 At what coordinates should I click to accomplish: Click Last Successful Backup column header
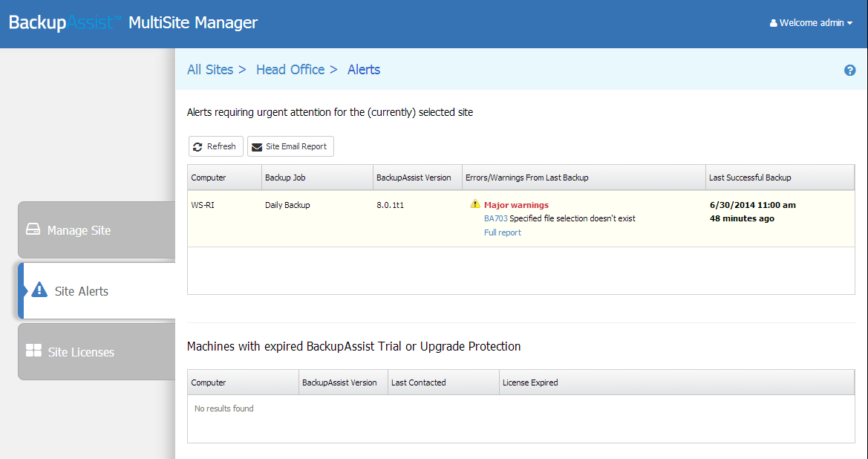click(x=780, y=178)
